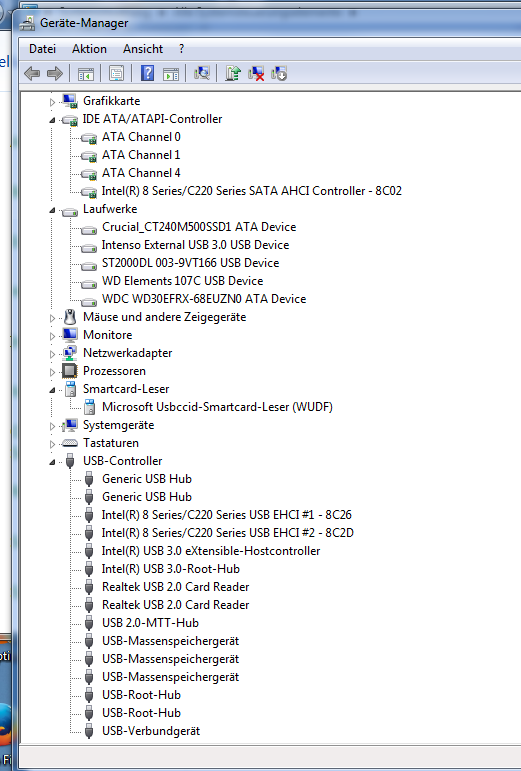The image size is (521, 771).
Task: Expand the Prozessoren node
Action: [52, 372]
